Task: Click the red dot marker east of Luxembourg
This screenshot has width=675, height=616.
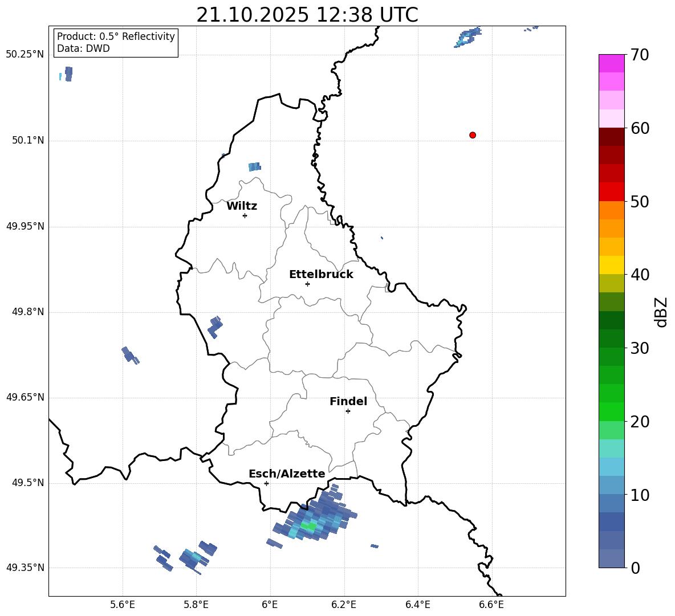Action: [473, 135]
